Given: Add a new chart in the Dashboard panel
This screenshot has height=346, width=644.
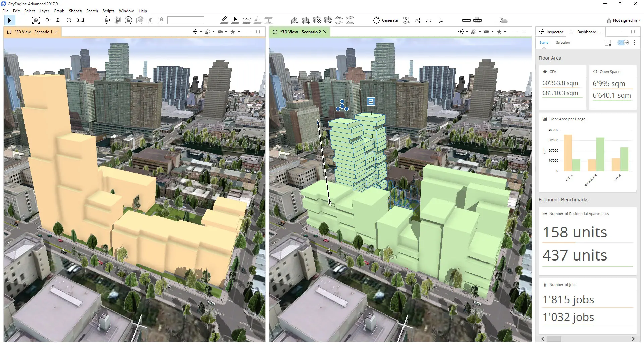Looking at the screenshot, I should (x=608, y=43).
